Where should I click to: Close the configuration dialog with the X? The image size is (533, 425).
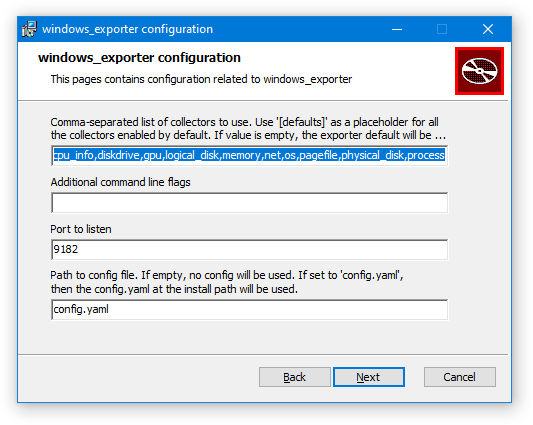point(488,29)
